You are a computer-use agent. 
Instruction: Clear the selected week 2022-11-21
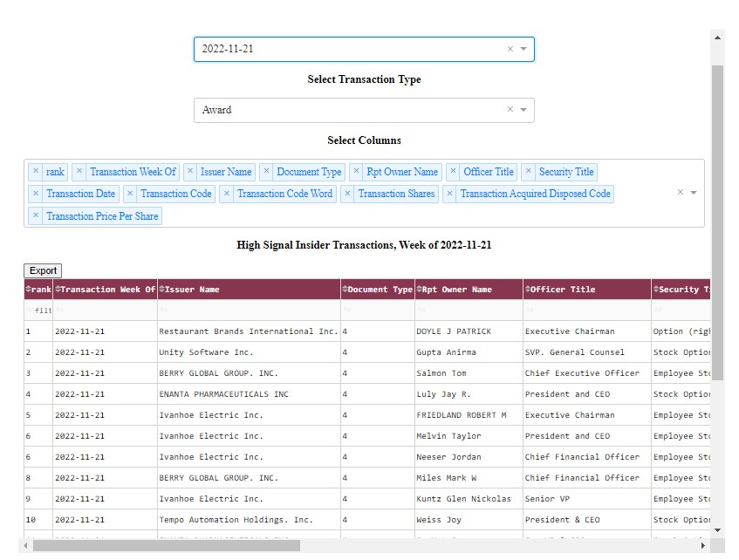510,49
